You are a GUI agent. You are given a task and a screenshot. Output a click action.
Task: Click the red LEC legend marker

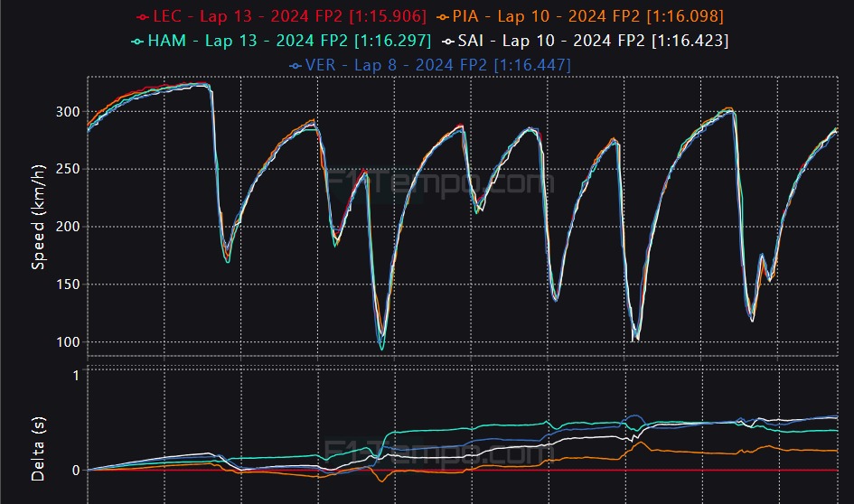click(142, 17)
